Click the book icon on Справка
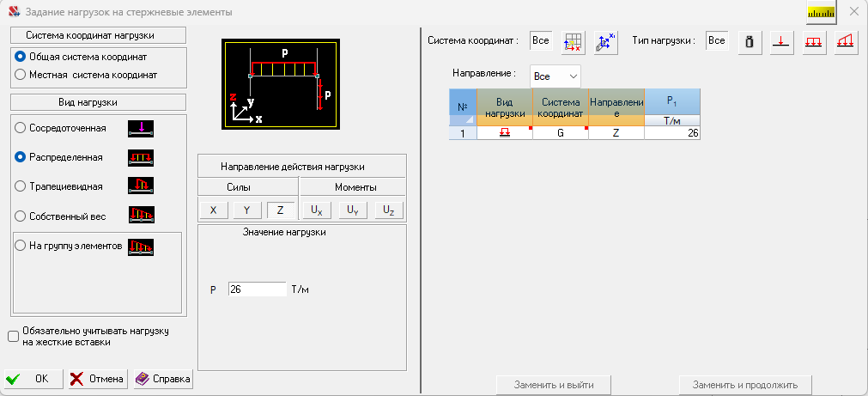The width and height of the screenshot is (868, 396). click(143, 379)
